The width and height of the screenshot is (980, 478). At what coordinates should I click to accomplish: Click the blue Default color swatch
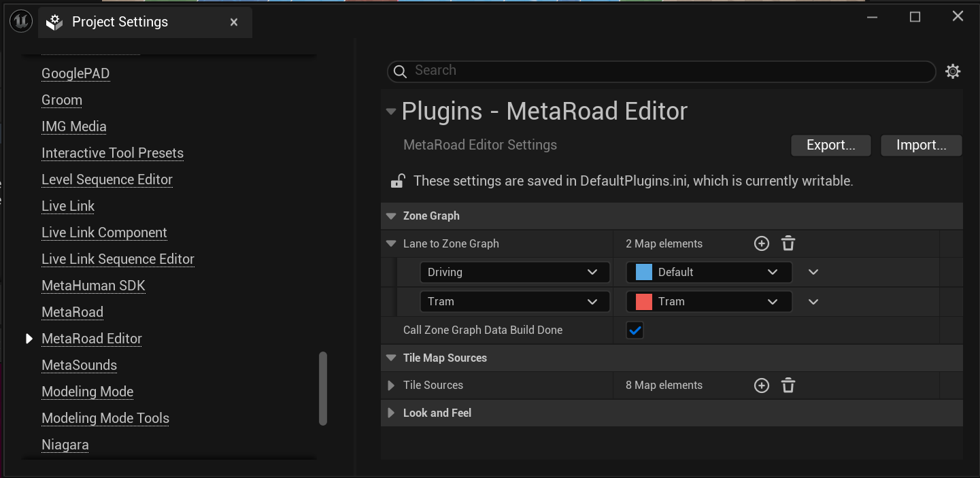643,272
